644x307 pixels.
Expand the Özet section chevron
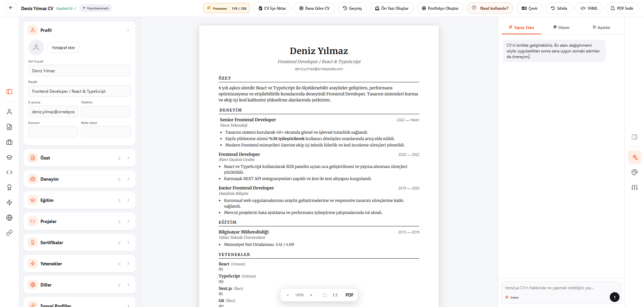tap(128, 158)
